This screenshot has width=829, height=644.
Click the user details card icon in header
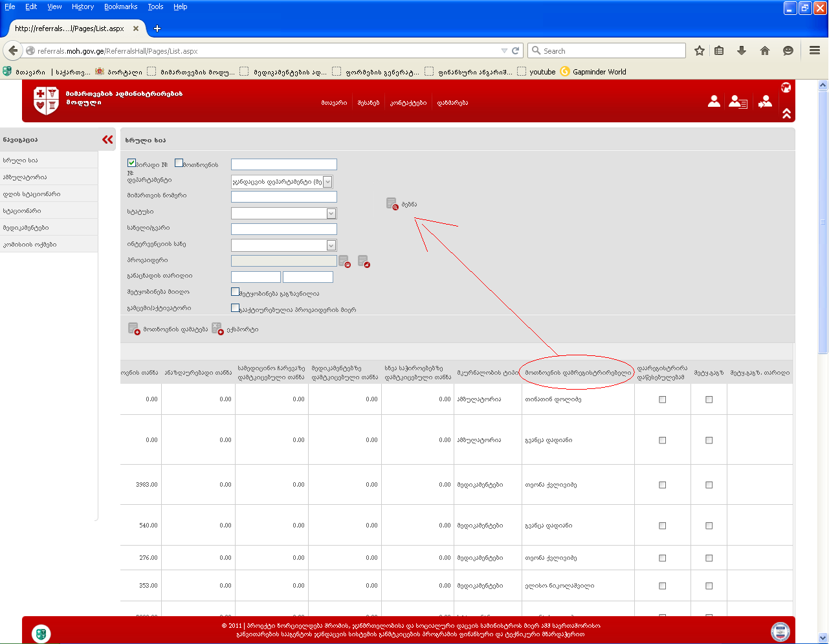[738, 102]
